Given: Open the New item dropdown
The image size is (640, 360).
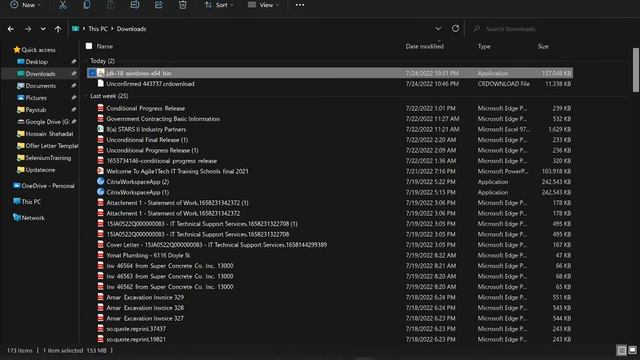Looking at the screenshot, I should click(25, 5).
